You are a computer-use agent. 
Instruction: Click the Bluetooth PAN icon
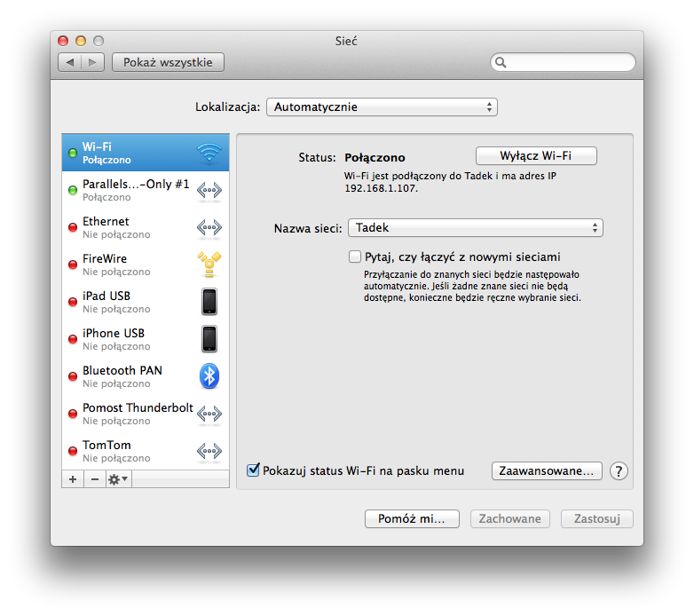pyautogui.click(x=209, y=376)
